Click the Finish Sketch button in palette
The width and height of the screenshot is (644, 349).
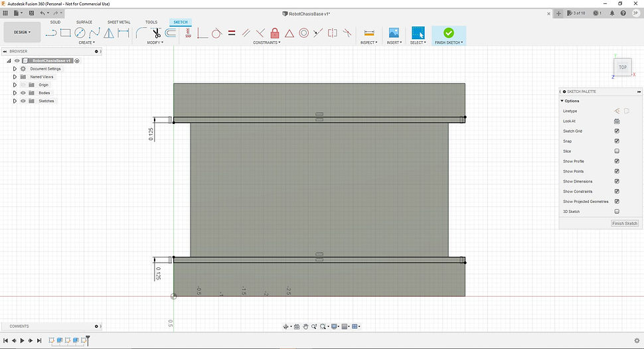point(625,224)
